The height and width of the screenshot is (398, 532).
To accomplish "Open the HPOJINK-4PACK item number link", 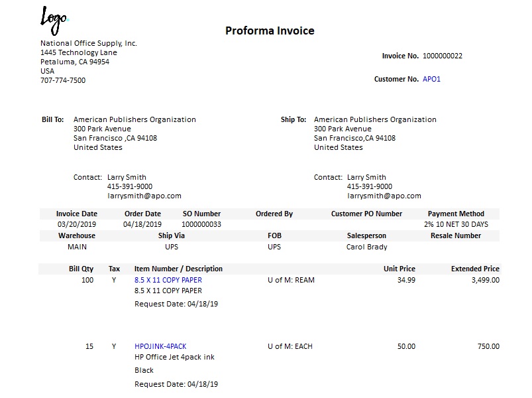I will 160,346.
